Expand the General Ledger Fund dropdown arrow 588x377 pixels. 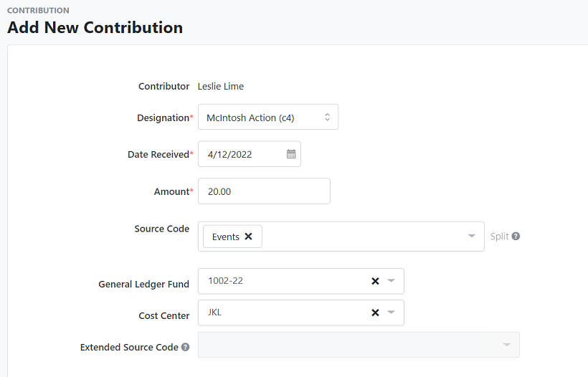(x=391, y=281)
